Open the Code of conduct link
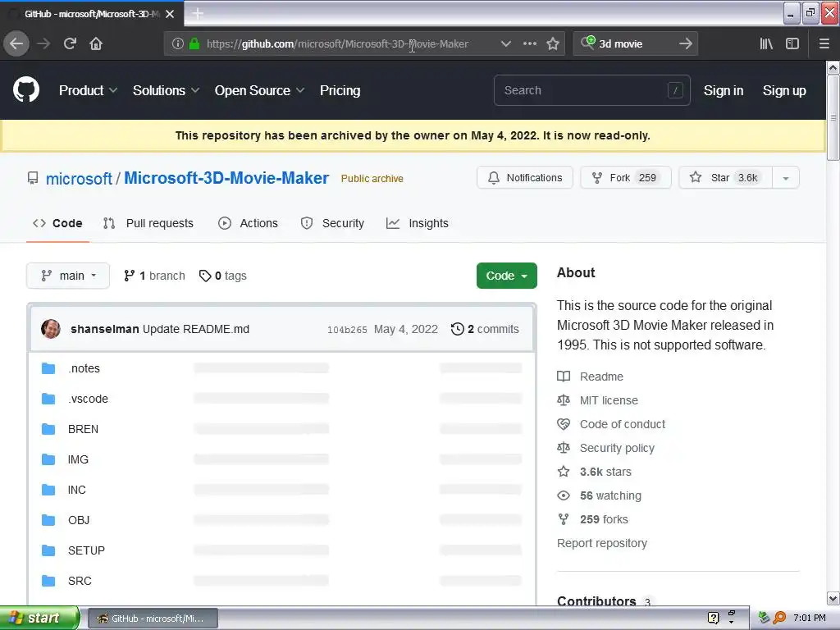This screenshot has height=630, width=840. (x=611, y=424)
